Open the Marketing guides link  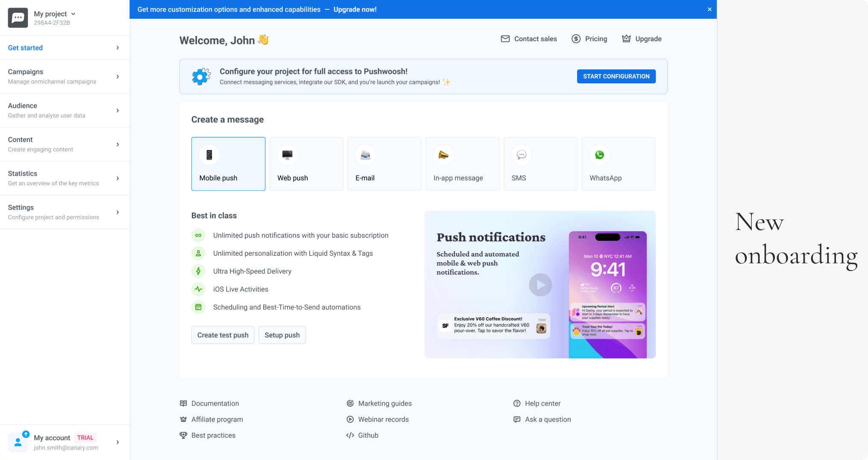pyautogui.click(x=379, y=403)
